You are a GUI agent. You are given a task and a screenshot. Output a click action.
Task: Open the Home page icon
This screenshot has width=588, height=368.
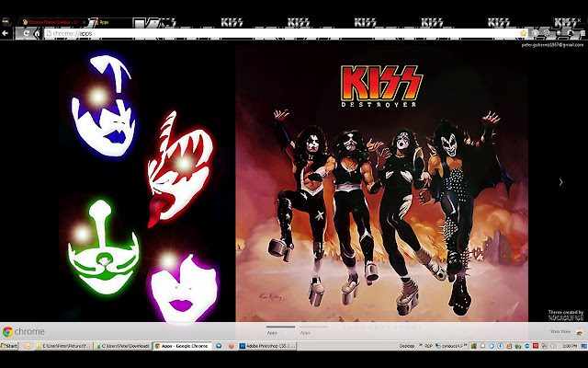[37, 33]
